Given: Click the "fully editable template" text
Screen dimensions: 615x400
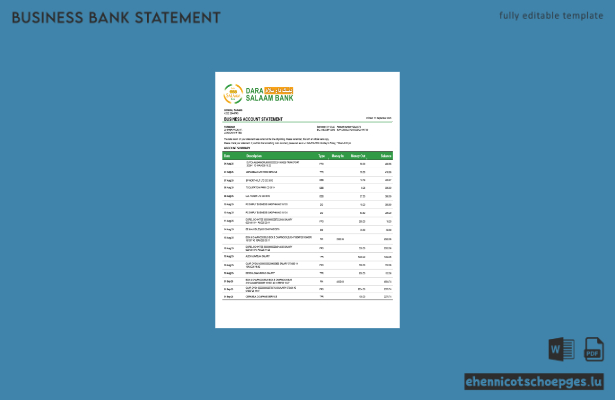Looking at the screenshot, I should click(551, 16).
